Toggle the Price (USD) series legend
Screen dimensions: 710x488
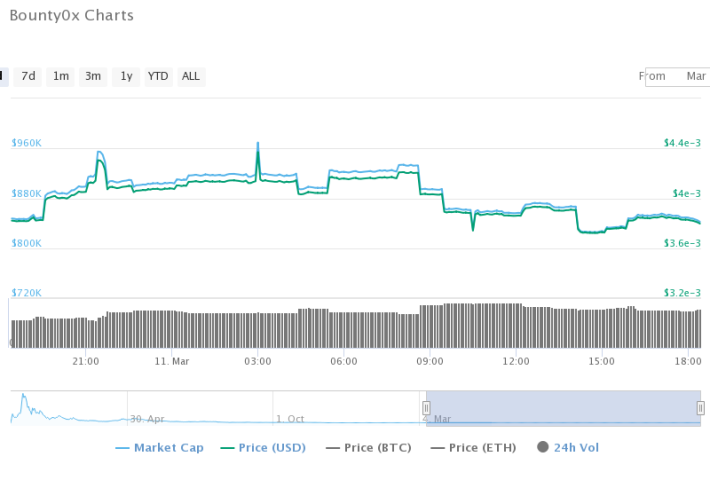tap(263, 448)
